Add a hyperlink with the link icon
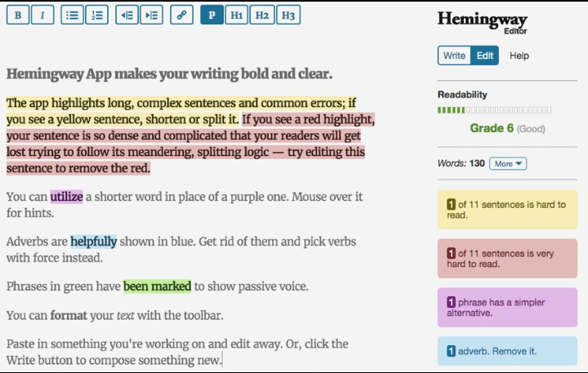588x373 pixels. pyautogui.click(x=181, y=15)
